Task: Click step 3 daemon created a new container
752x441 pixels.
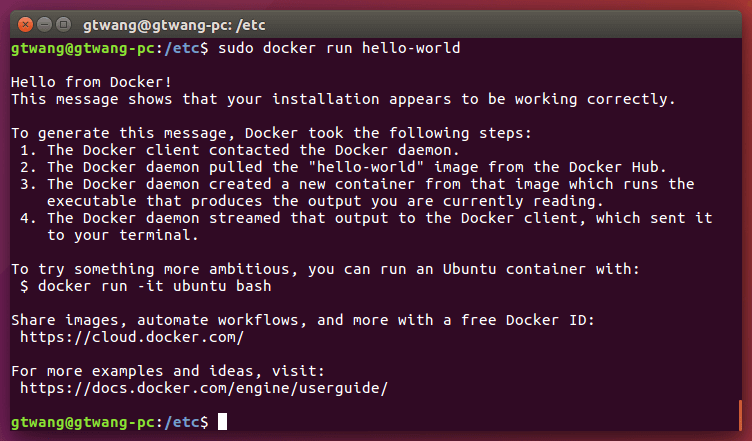Action: pos(357,184)
